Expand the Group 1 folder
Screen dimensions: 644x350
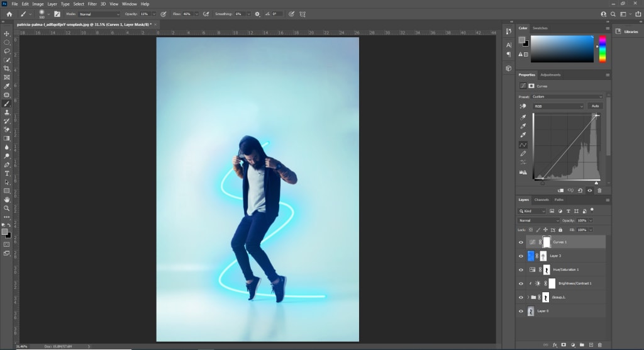528,297
